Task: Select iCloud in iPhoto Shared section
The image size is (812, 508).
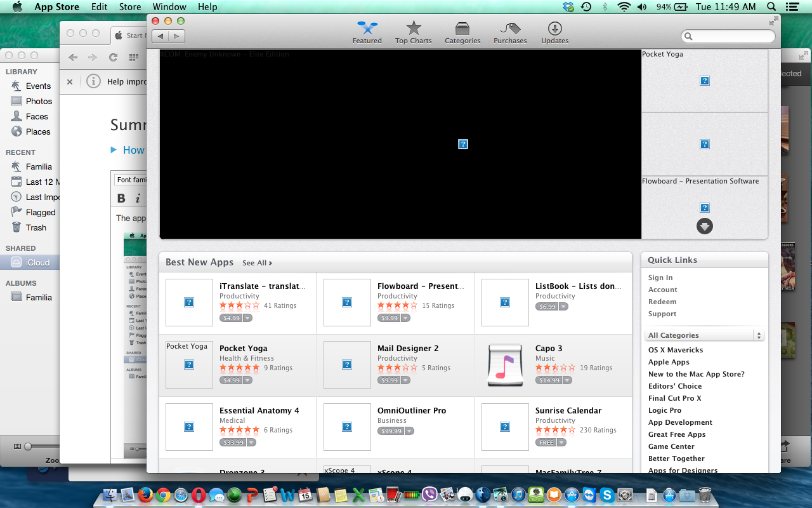Action: (30, 262)
